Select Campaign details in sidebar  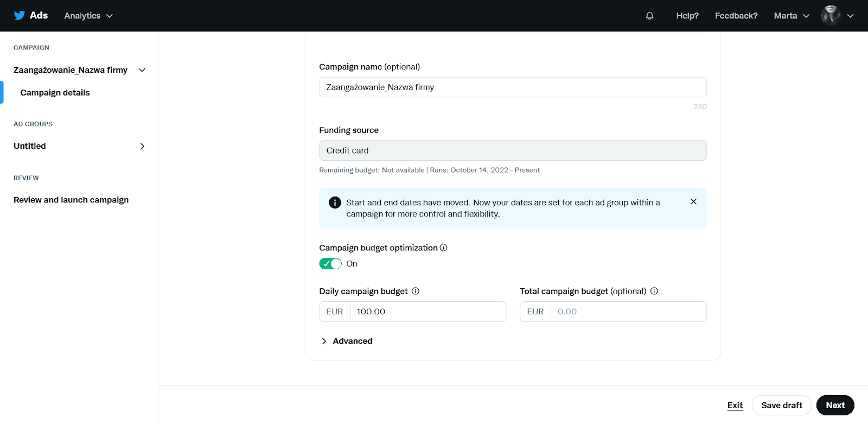click(x=55, y=93)
